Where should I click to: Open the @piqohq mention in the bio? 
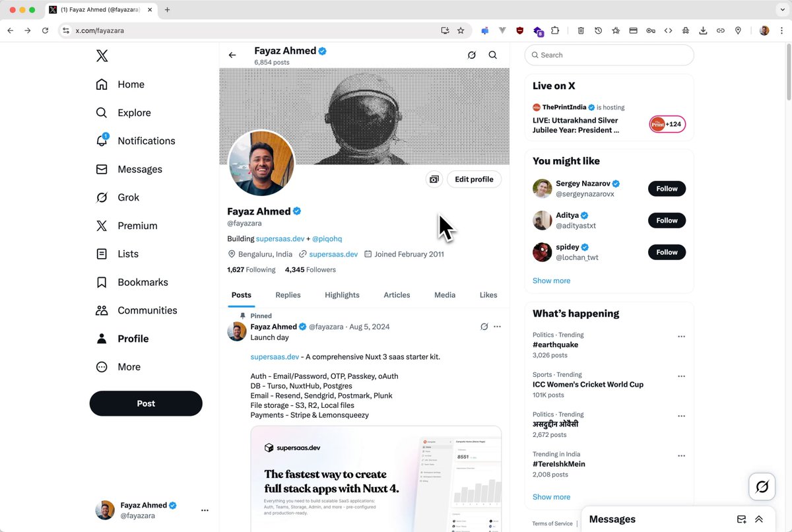(327, 239)
